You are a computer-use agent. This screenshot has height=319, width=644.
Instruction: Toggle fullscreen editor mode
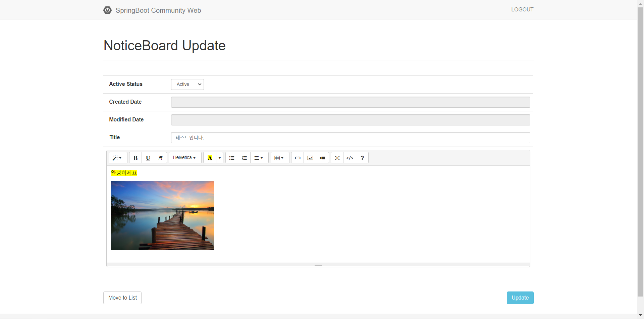[337, 158]
